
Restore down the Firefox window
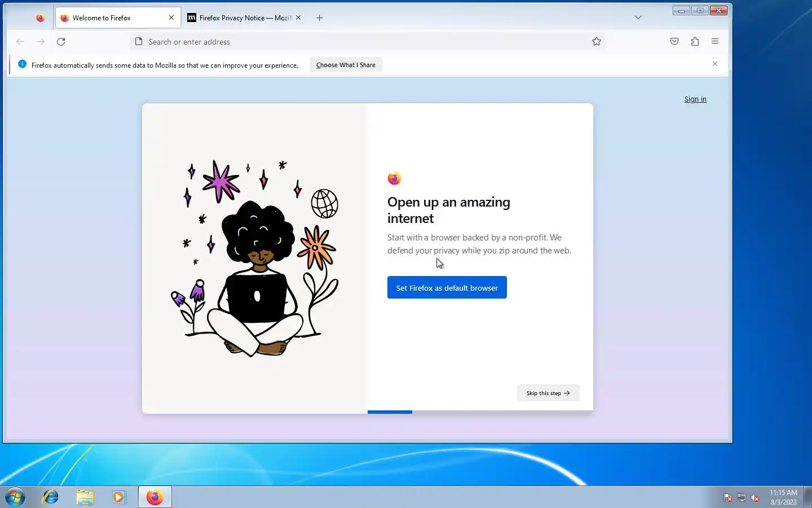(700, 10)
